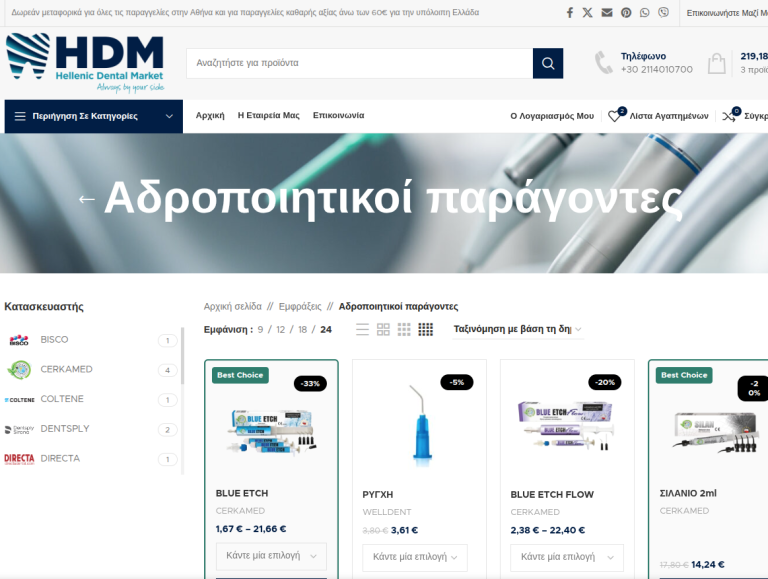Open the Facebook social link icon
Viewport: 768px width, 579px height.
[570, 13]
